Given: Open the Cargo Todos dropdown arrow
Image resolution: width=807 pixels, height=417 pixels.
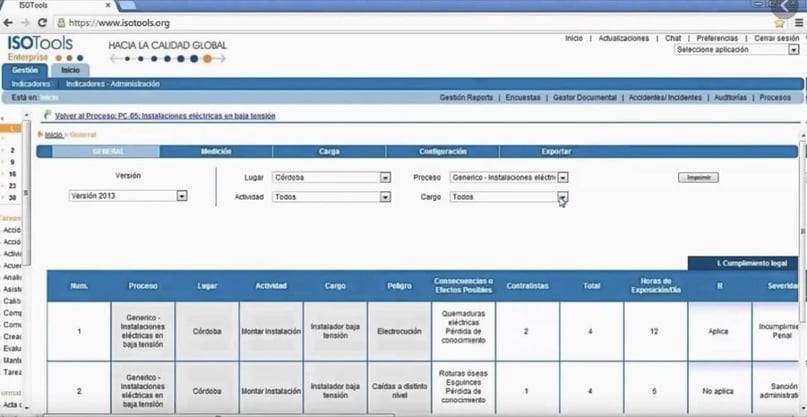Looking at the screenshot, I should (x=563, y=197).
